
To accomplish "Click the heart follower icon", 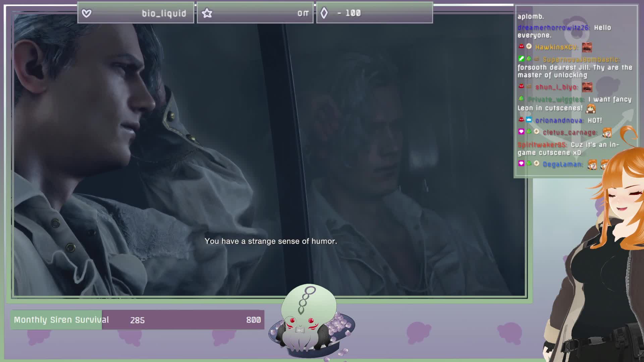I will (x=87, y=13).
